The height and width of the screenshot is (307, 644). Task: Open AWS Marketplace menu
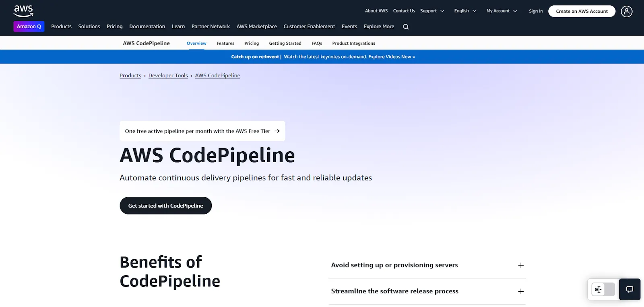pyautogui.click(x=257, y=27)
